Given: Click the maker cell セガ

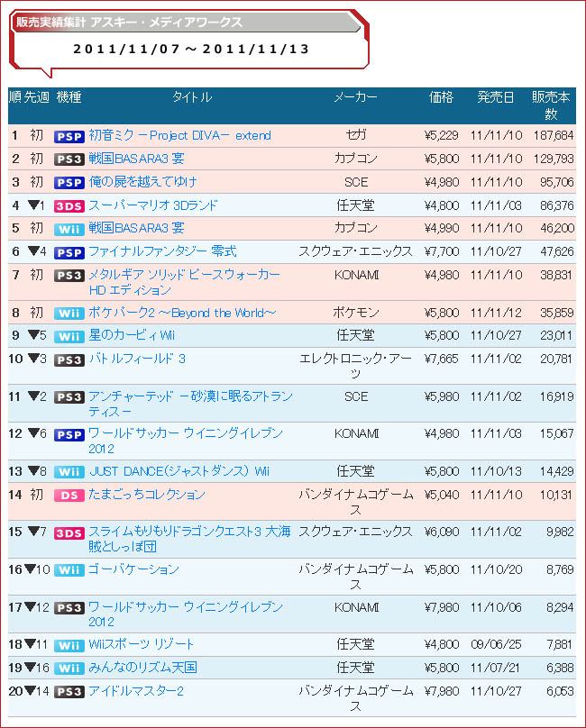Looking at the screenshot, I should click(x=356, y=135).
